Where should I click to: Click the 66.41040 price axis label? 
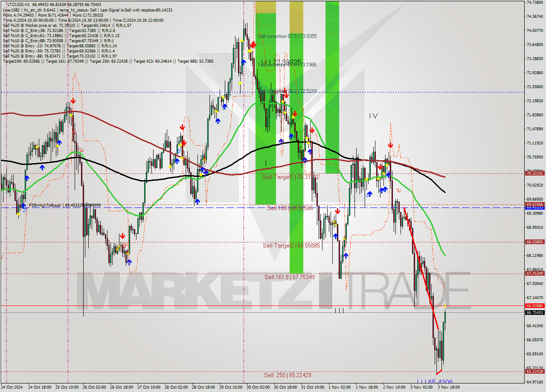534,326
